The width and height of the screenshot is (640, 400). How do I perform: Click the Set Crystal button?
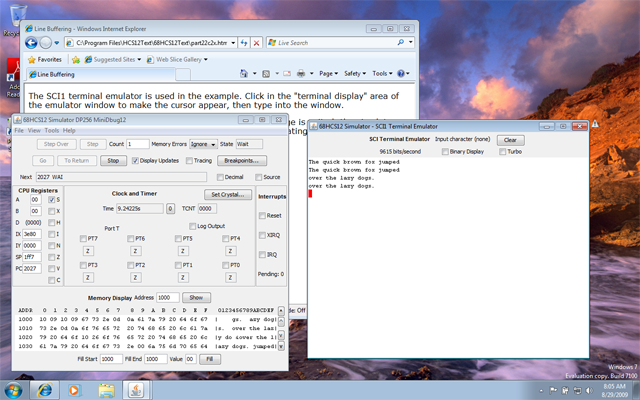[x=228, y=195]
